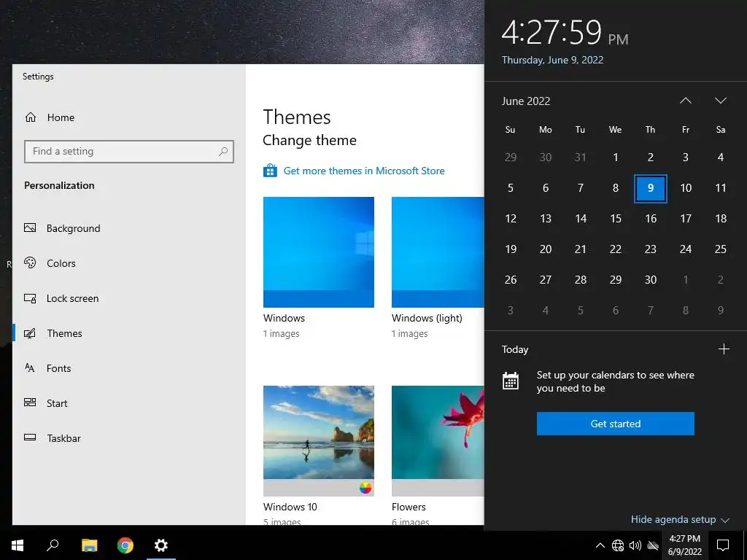The width and height of the screenshot is (747, 560).
Task: Select June 1 in the calendar
Action: [x=616, y=157]
